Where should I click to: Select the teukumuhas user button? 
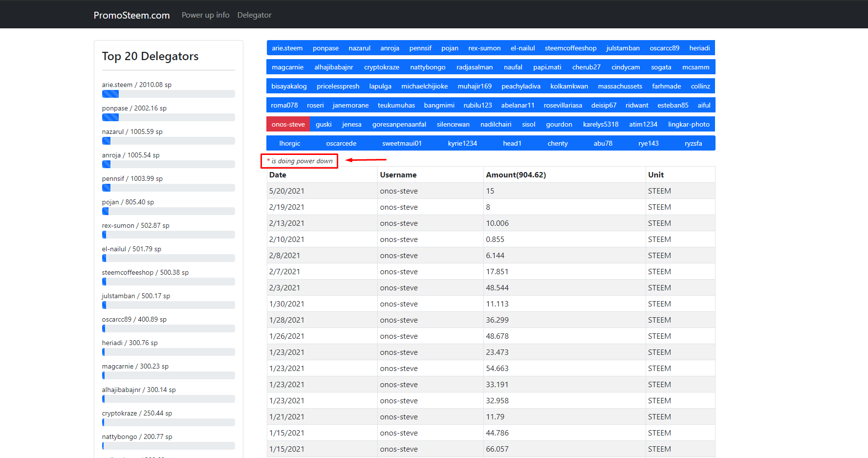coord(396,105)
